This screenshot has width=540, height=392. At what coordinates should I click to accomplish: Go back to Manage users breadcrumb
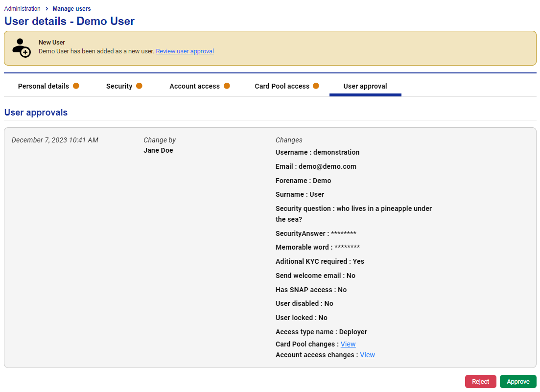point(71,9)
